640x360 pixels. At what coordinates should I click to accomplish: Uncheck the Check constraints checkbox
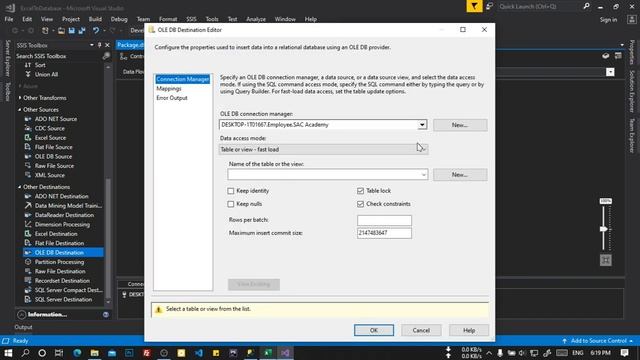[x=360, y=204]
